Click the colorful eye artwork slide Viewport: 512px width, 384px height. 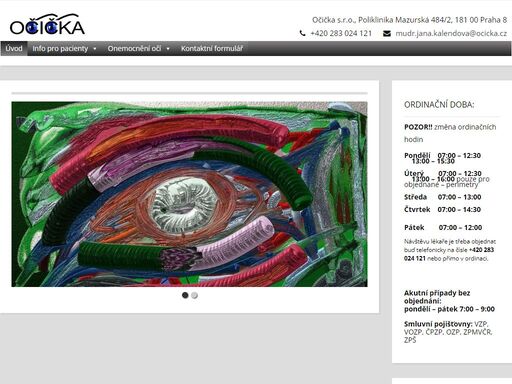click(189, 194)
